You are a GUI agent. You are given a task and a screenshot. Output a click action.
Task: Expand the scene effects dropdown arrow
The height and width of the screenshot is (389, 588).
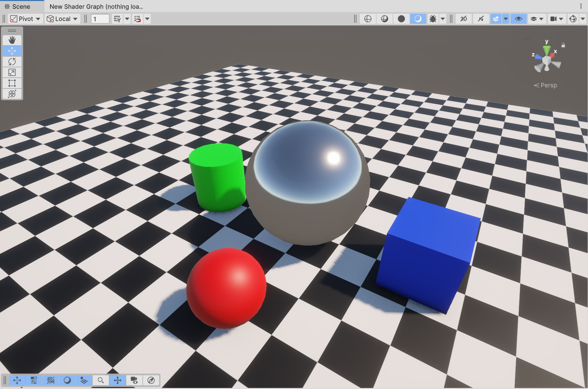(x=506, y=19)
